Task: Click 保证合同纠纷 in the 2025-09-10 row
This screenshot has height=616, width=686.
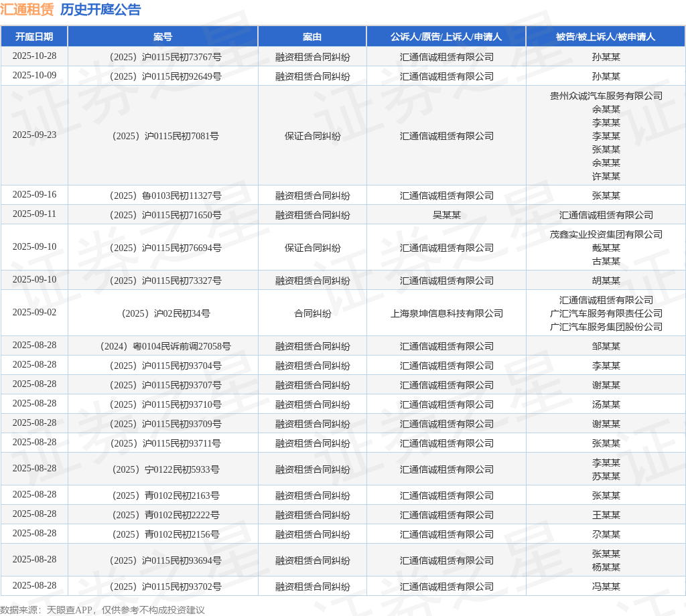Action: tap(312, 248)
